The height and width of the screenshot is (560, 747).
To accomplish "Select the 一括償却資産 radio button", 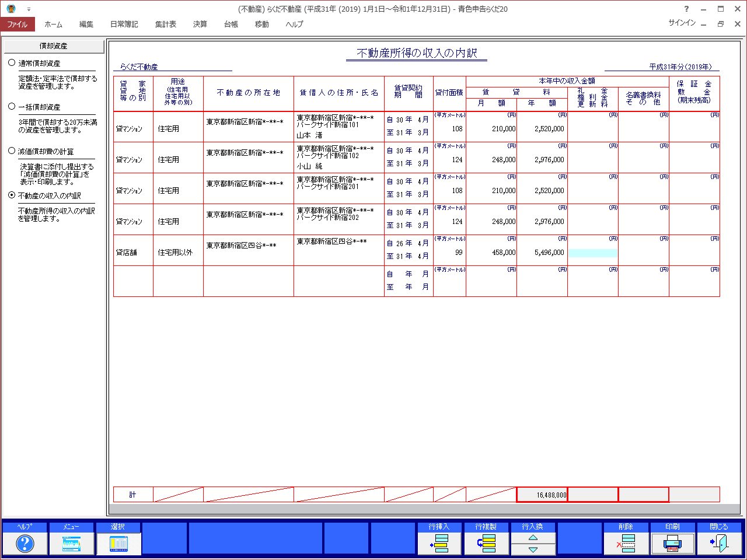I will pos(12,107).
